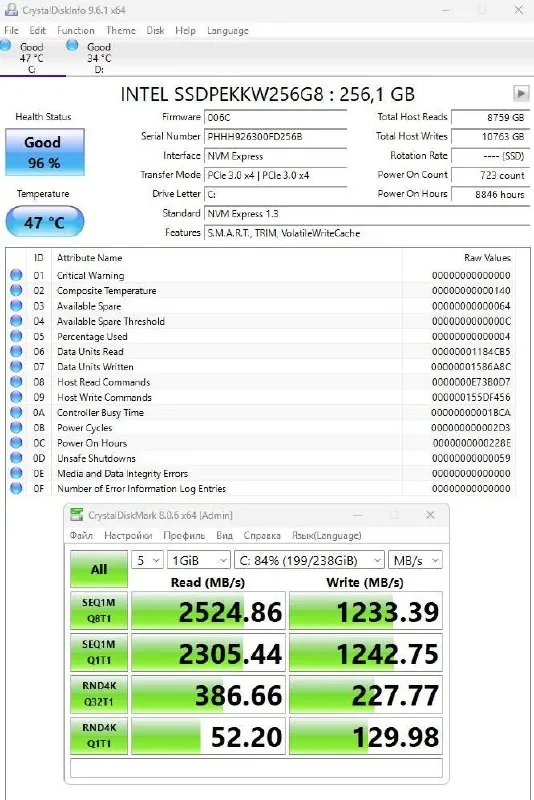The width and height of the screenshot is (534, 800).
Task: Click the Total Host Reads value 8759 GB
Action: (x=491, y=117)
